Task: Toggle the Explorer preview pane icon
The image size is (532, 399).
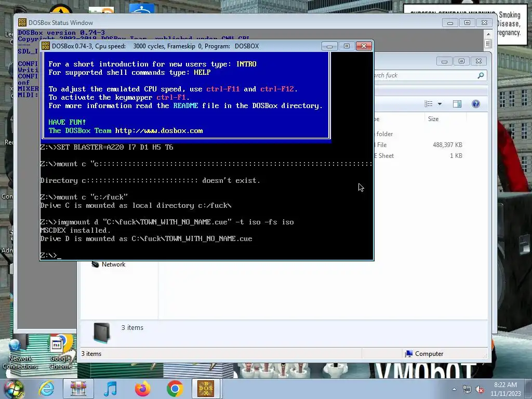Action: (x=457, y=104)
